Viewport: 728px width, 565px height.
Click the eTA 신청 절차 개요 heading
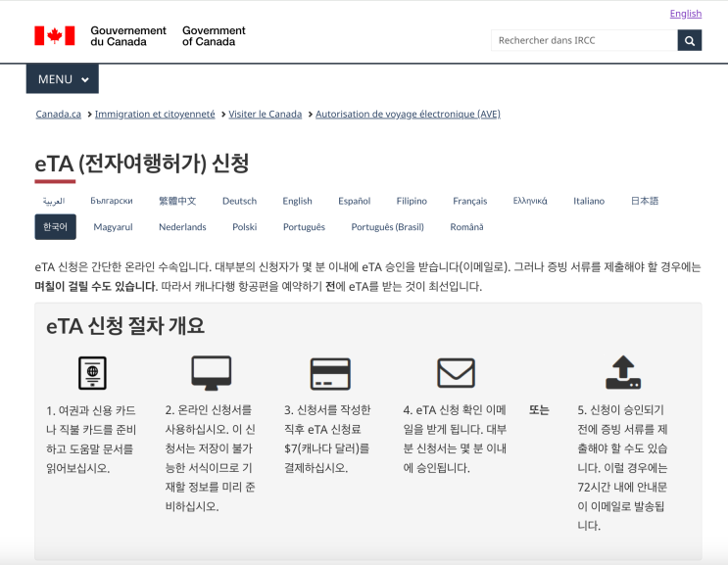pos(124,326)
